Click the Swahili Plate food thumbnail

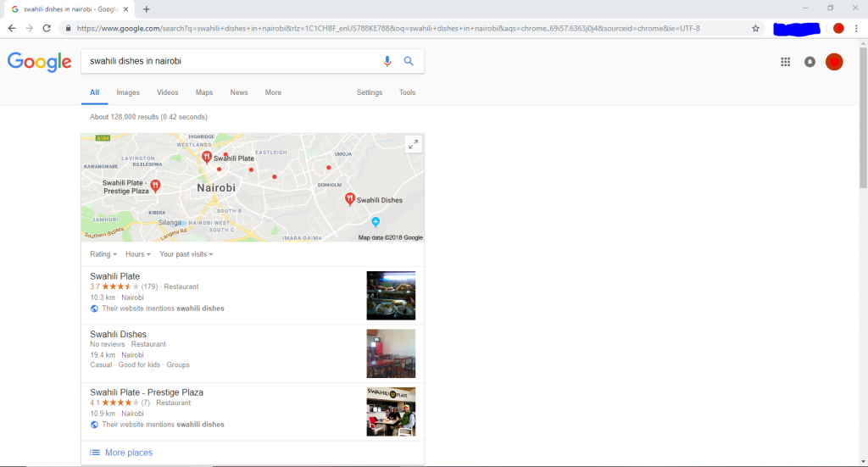[x=391, y=296]
